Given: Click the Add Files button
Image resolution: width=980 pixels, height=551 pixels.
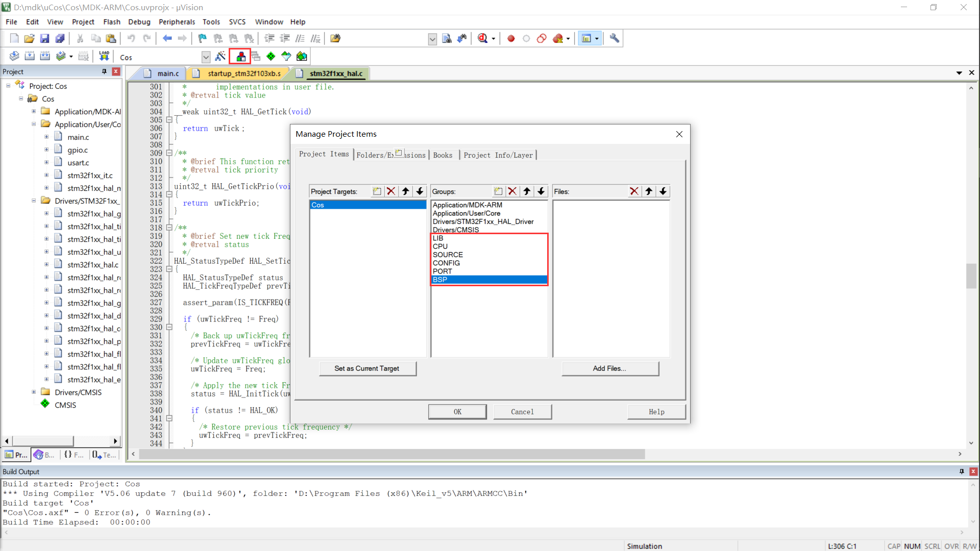Looking at the screenshot, I should (x=609, y=368).
